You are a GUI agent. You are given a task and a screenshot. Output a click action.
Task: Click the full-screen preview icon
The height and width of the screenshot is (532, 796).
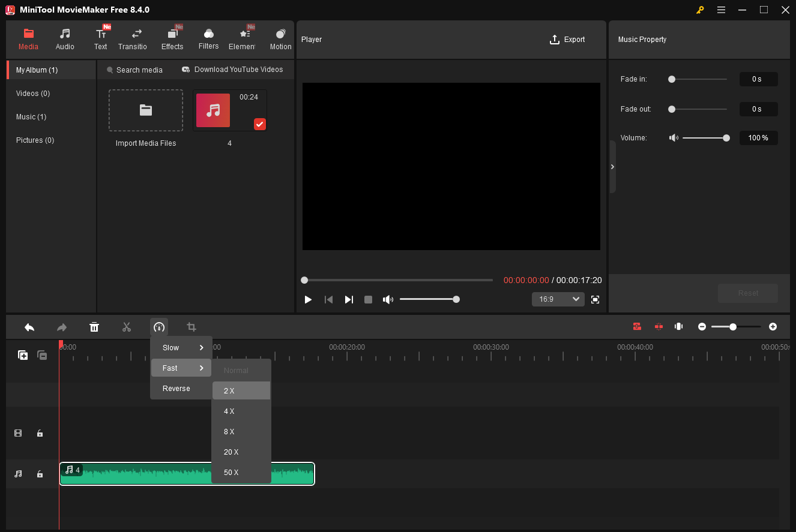(595, 299)
